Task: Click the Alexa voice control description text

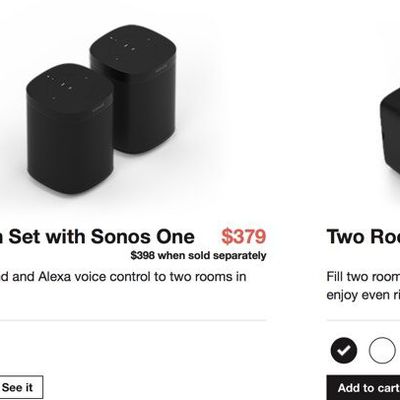Action: click(123, 277)
